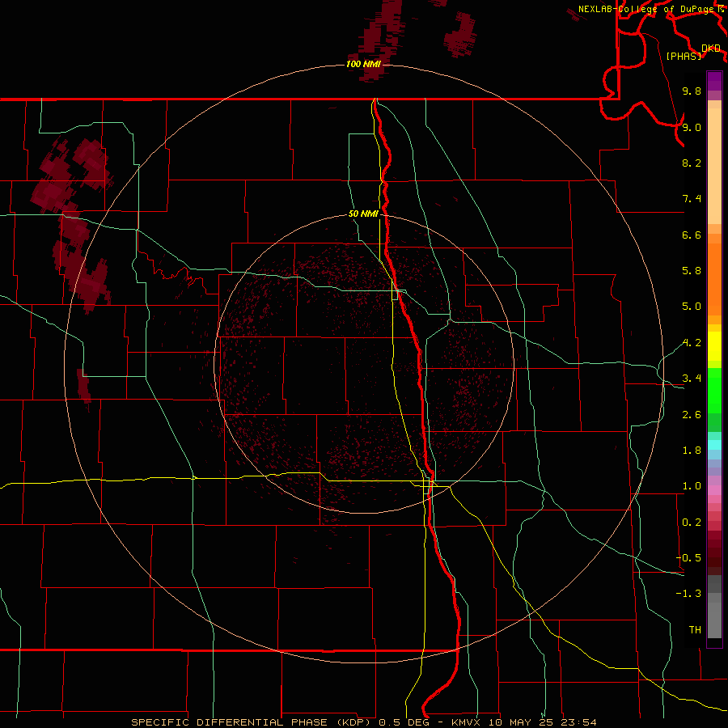The height and width of the screenshot is (728, 728).
Task: Select the 9.0 scale value
Action: click(692, 127)
